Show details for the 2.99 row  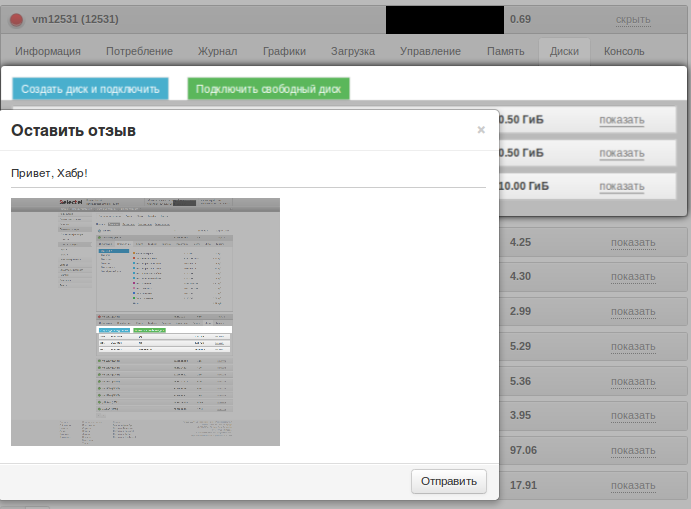tap(633, 312)
